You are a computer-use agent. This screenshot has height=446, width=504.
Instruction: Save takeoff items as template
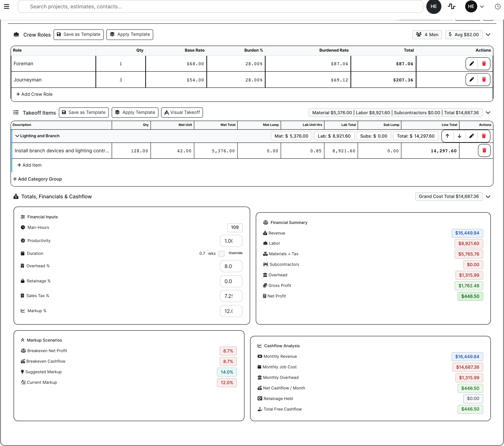click(x=84, y=112)
